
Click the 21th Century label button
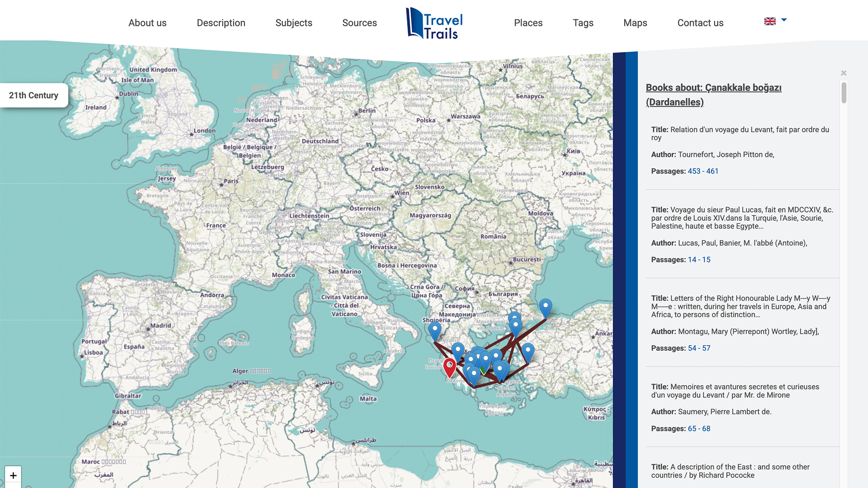tap(34, 95)
